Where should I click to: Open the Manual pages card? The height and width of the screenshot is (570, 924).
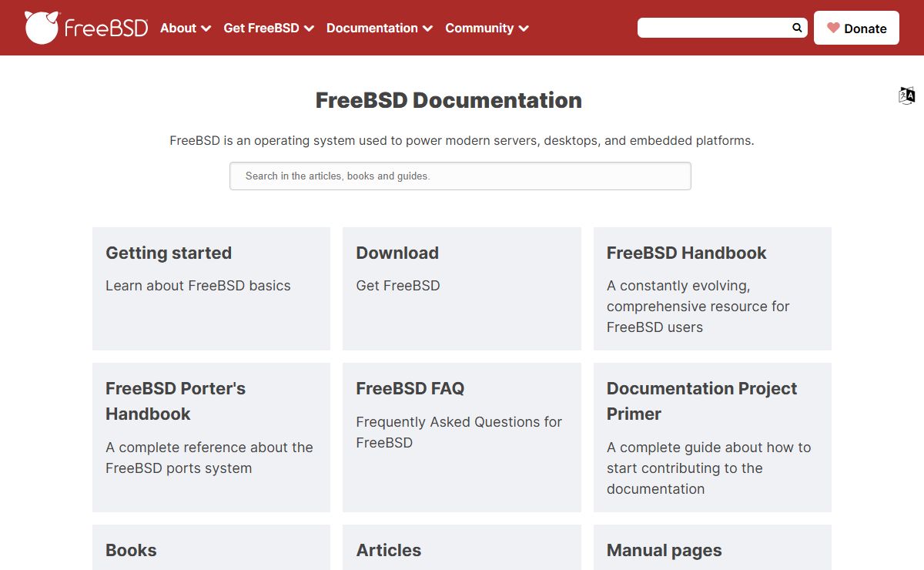(x=712, y=548)
